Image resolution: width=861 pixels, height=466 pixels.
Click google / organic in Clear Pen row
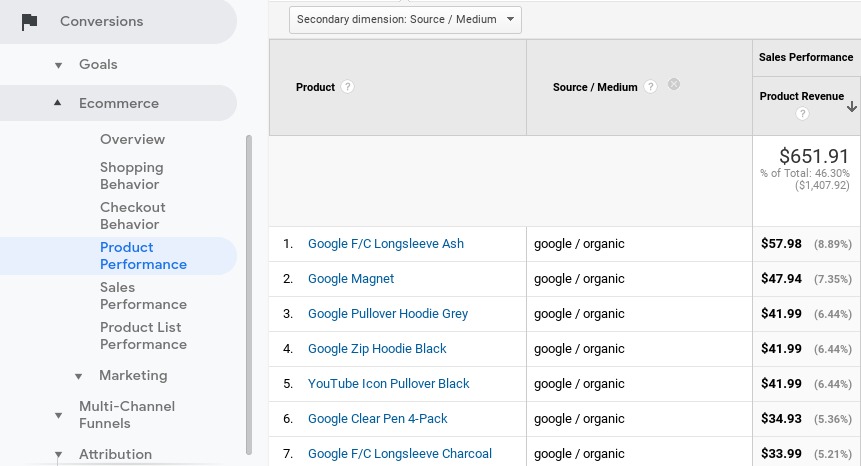click(x=579, y=419)
